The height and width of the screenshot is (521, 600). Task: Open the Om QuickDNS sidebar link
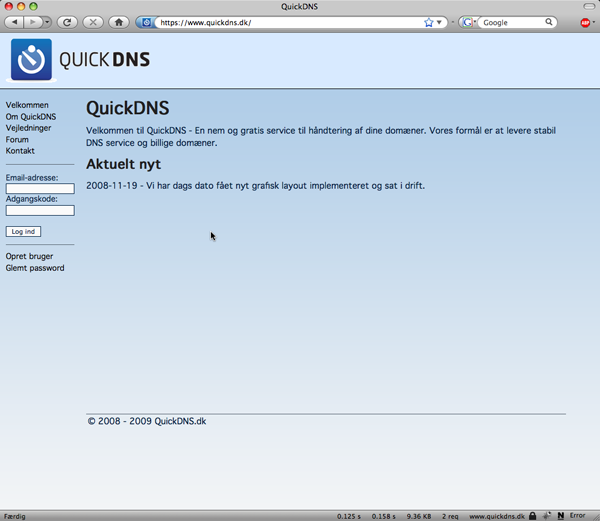click(31, 116)
